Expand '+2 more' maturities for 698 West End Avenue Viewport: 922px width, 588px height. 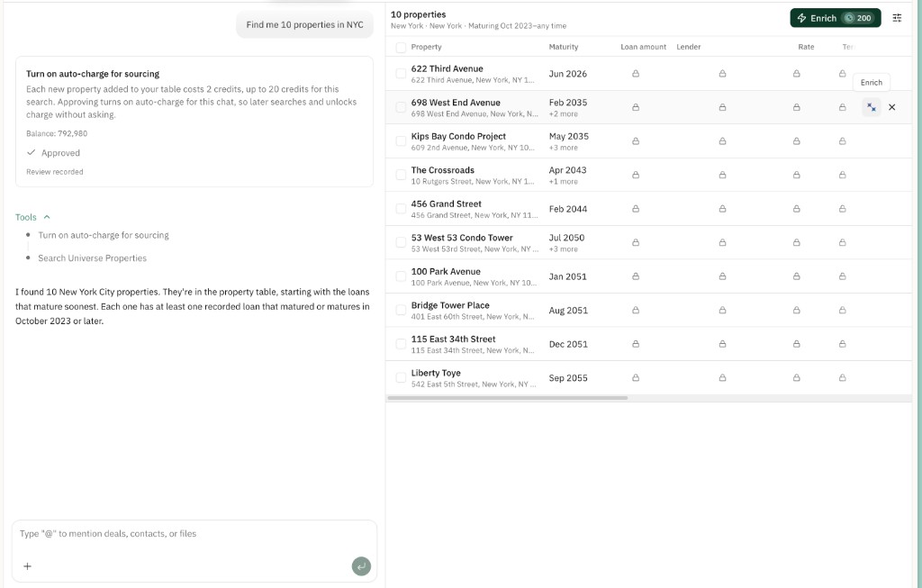click(x=564, y=114)
